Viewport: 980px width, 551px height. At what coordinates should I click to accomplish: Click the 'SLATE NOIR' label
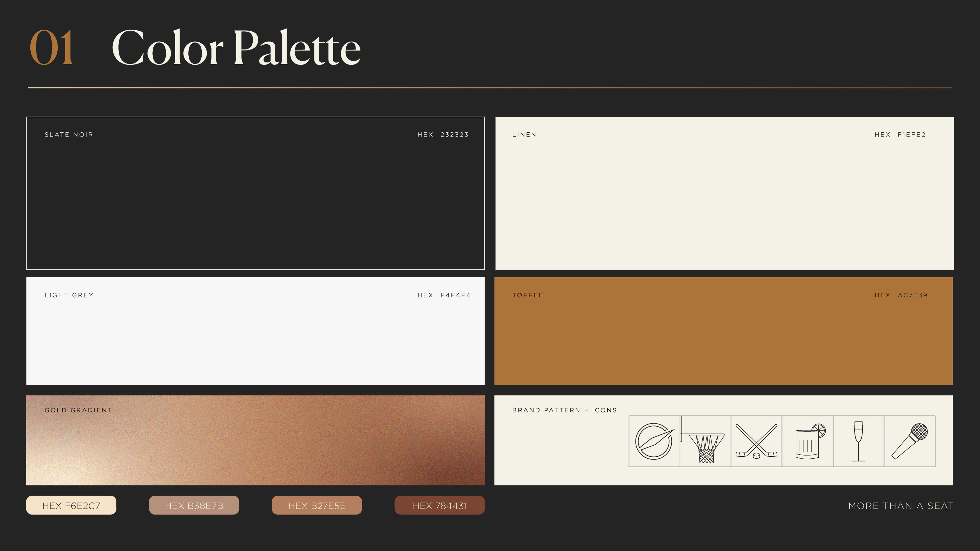pyautogui.click(x=69, y=135)
